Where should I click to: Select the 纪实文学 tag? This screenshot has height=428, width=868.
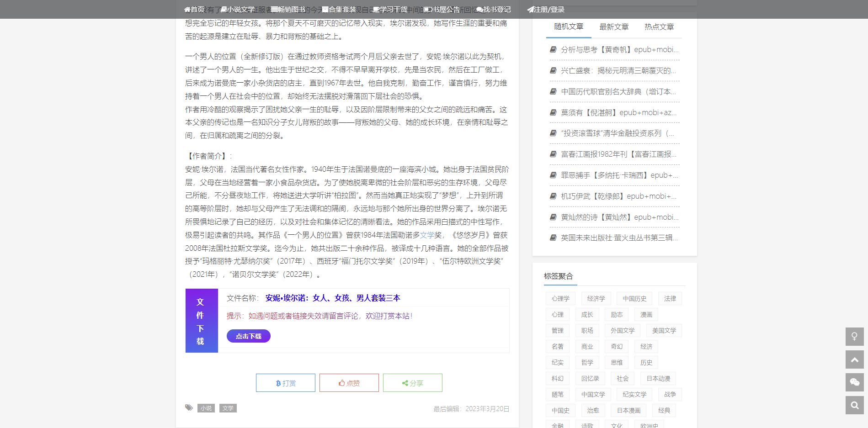click(634, 394)
